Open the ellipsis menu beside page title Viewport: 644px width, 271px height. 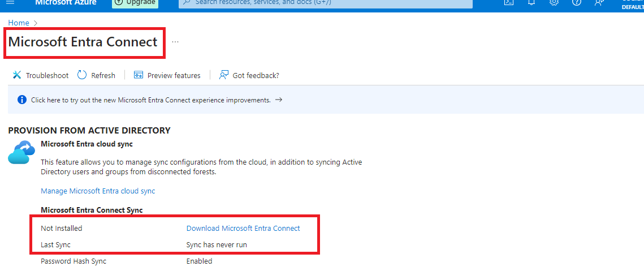coord(175,41)
